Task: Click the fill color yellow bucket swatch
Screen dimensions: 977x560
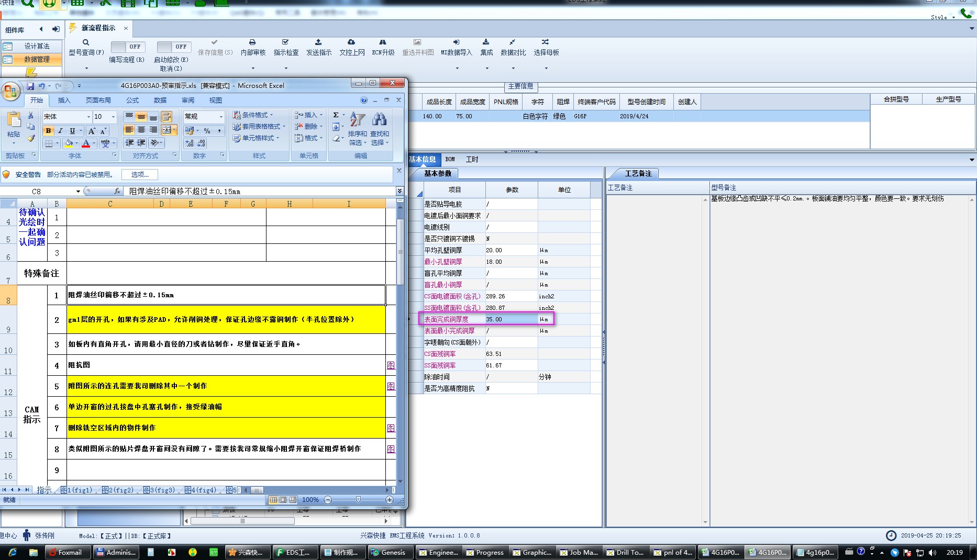Action: 69,143
